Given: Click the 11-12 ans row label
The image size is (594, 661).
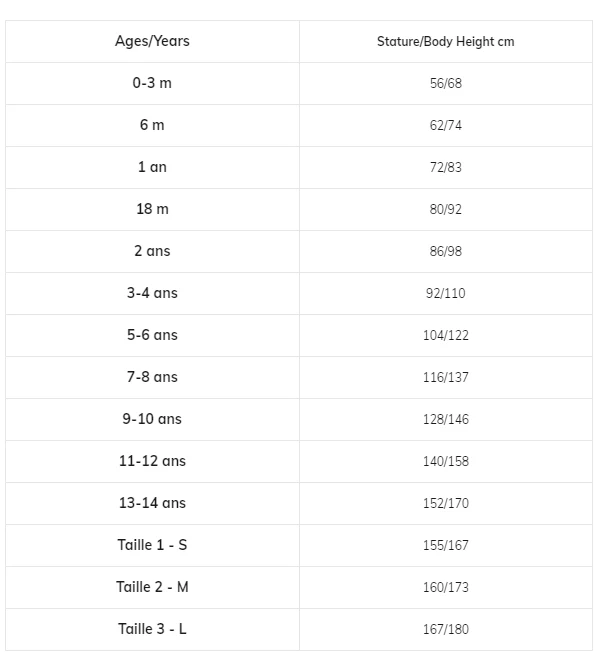Looking at the screenshot, I should (x=152, y=461).
